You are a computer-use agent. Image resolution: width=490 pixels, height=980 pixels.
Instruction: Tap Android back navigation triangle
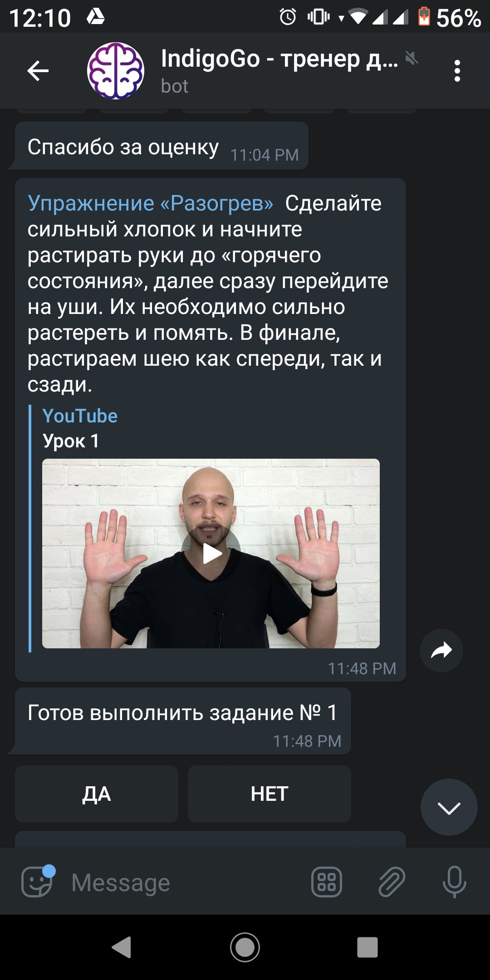(x=122, y=947)
